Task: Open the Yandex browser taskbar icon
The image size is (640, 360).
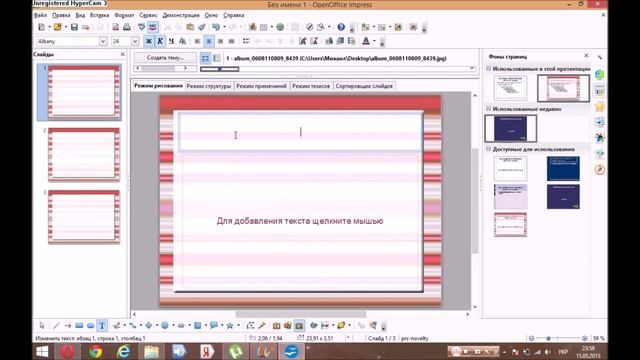Action: point(207,351)
